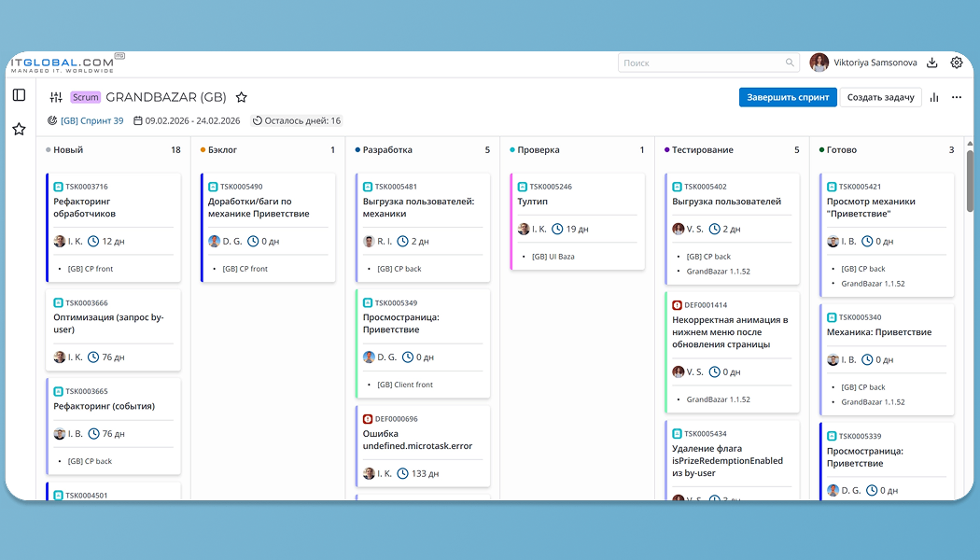
Task: Click the Scrum badge label
Action: [86, 97]
